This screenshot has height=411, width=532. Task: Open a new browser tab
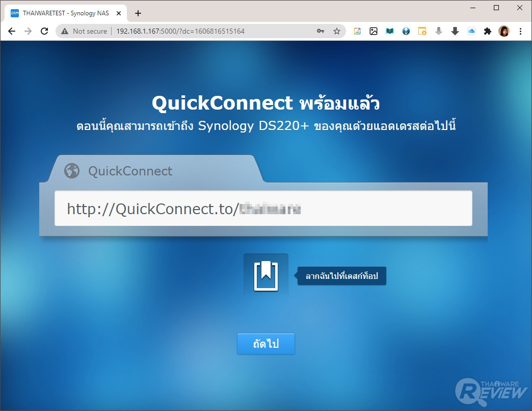coord(138,13)
